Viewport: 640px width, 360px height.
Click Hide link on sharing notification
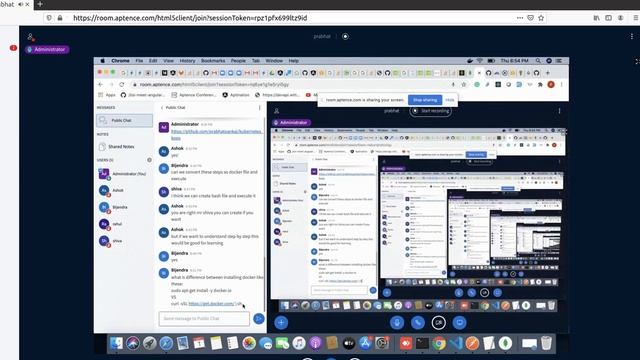pyautogui.click(x=449, y=100)
